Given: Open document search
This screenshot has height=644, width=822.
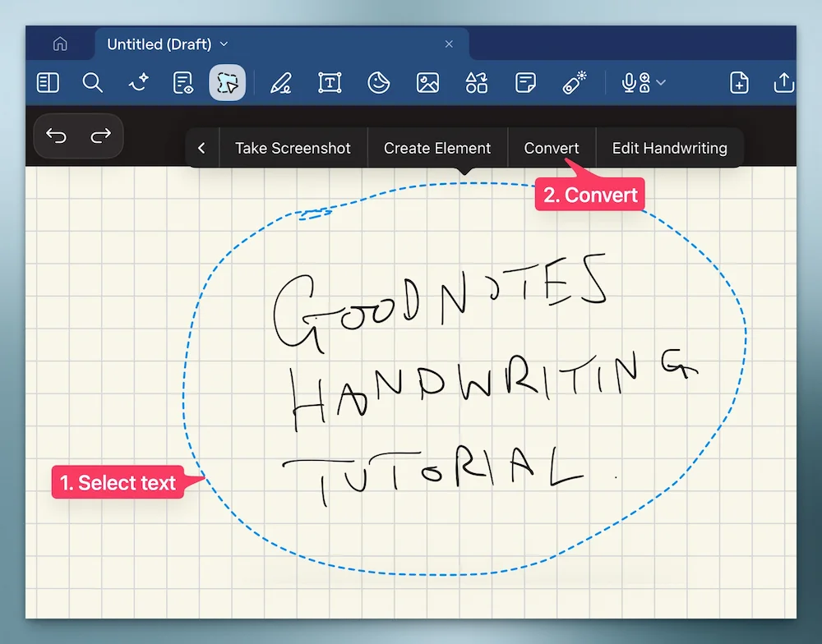Looking at the screenshot, I should pos(92,82).
